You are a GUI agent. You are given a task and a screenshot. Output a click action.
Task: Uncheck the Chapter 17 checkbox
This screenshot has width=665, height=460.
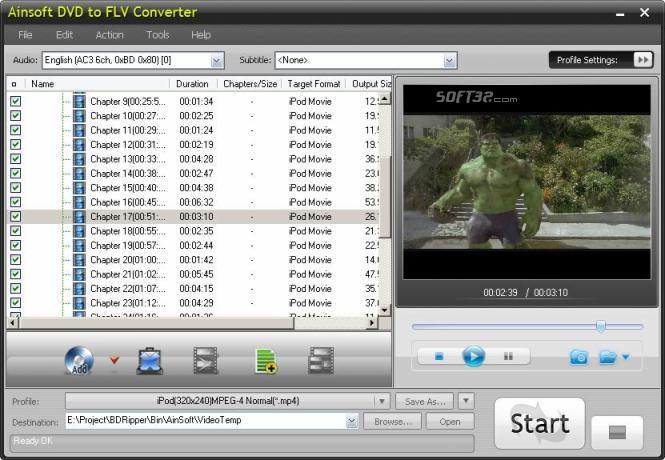(x=16, y=217)
